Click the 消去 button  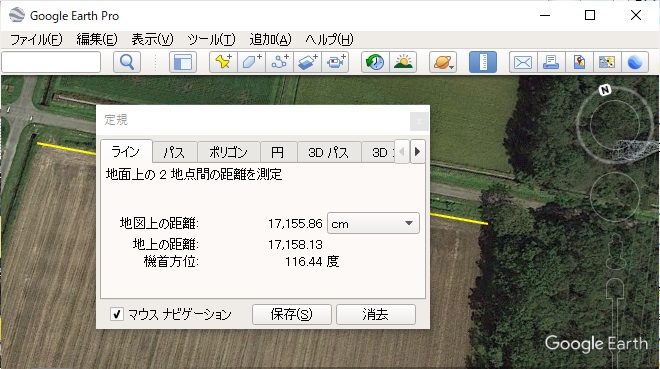tap(375, 314)
